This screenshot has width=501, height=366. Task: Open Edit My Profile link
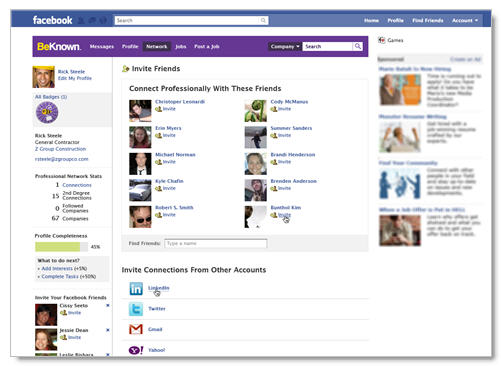(75, 78)
